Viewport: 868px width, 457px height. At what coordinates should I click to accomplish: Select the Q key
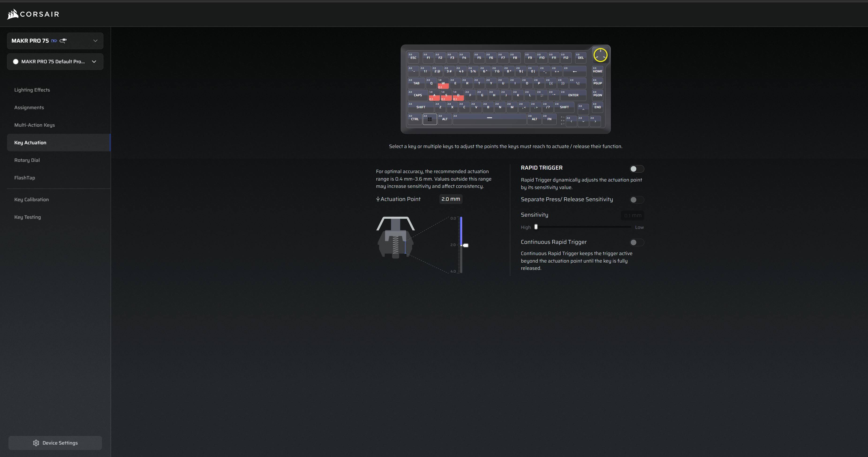pos(431,83)
